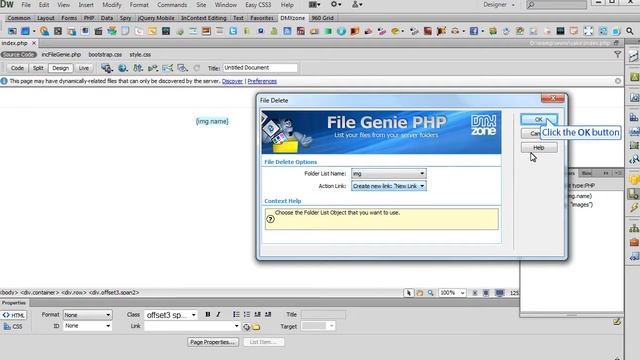This screenshot has height=360, width=640.
Task: Switch to Code view
Action: pyautogui.click(x=17, y=68)
